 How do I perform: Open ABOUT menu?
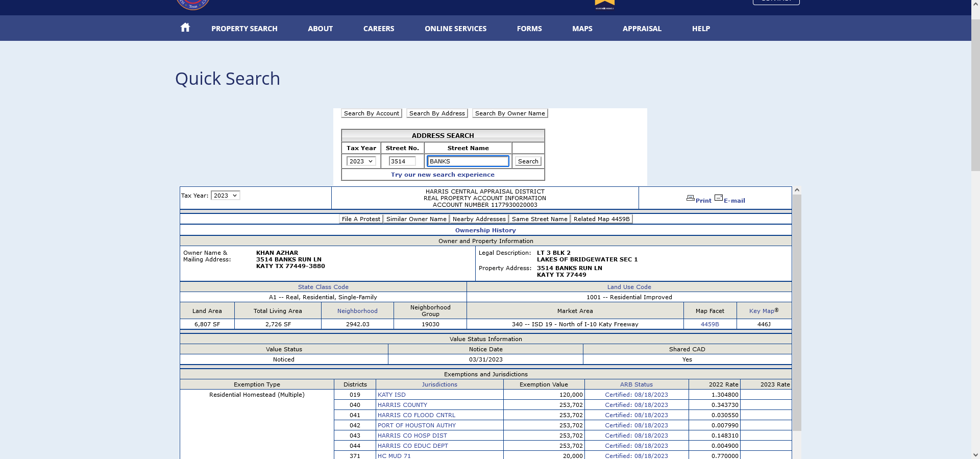321,29
